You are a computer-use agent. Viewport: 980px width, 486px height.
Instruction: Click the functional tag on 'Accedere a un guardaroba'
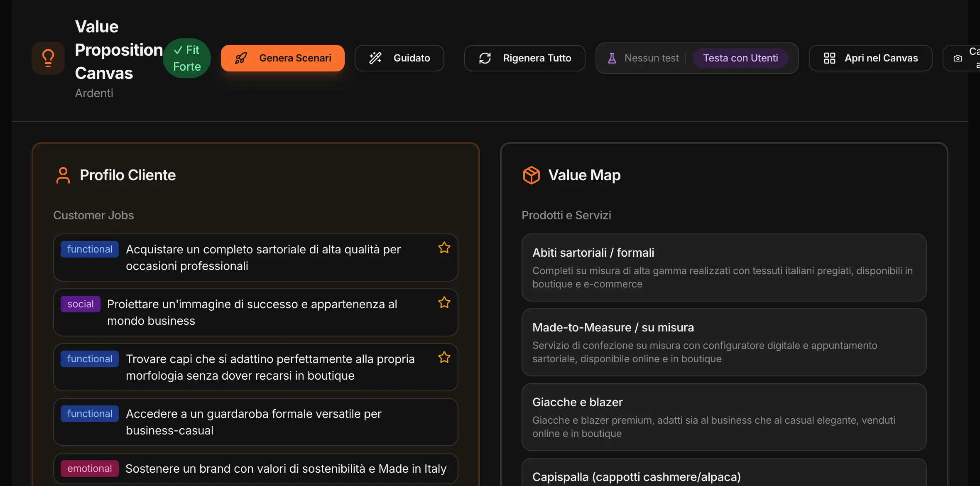click(90, 414)
